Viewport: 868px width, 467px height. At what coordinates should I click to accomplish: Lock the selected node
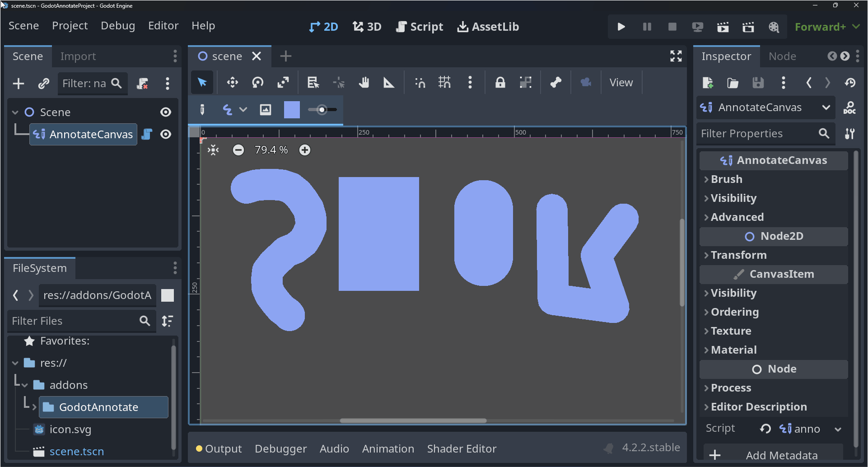500,83
